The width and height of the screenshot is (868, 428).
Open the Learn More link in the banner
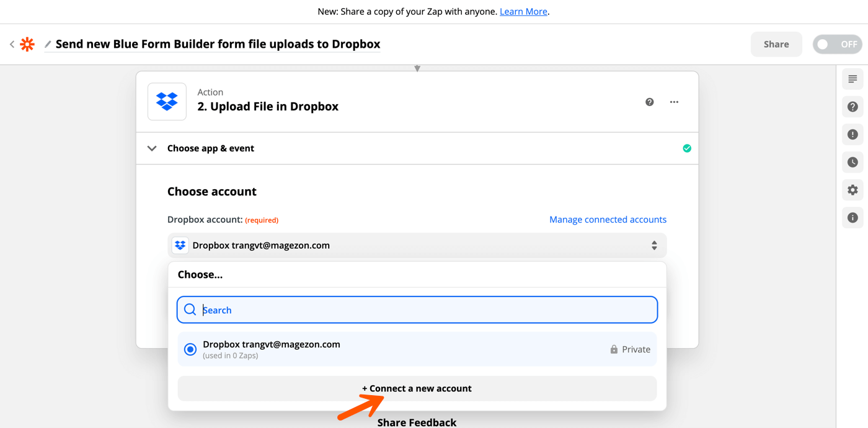point(523,11)
